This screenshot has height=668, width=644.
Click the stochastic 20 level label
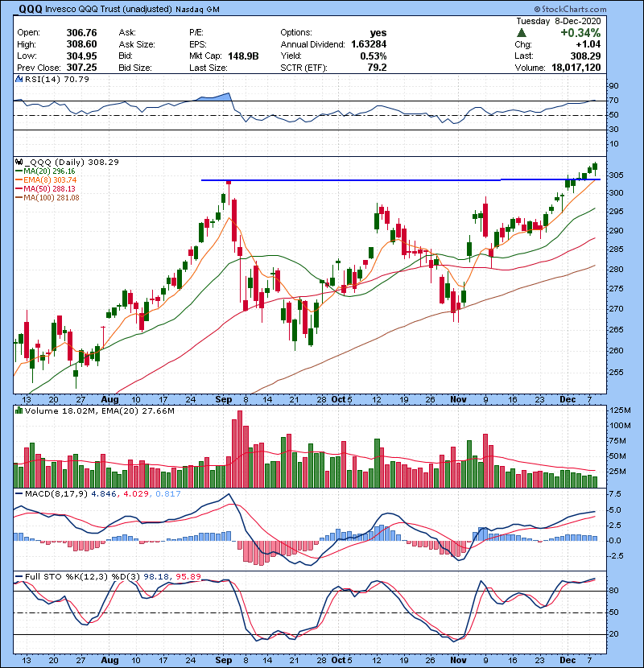click(x=613, y=634)
